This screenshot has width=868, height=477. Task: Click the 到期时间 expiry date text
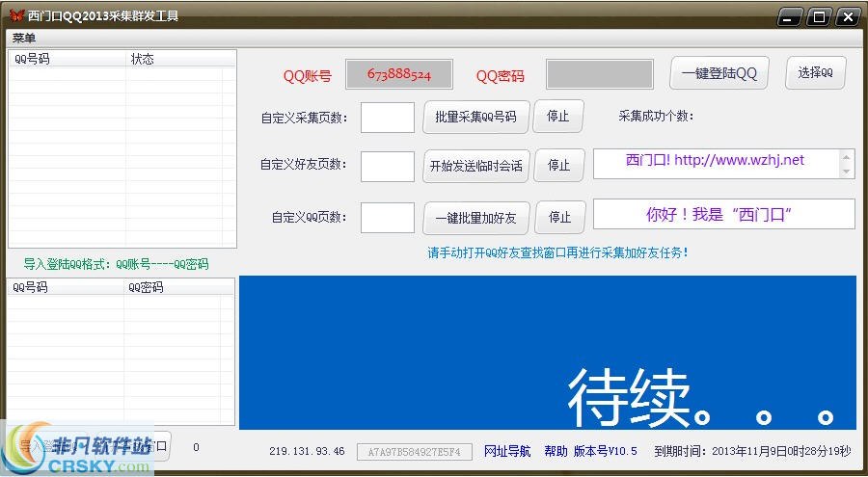pos(752,451)
